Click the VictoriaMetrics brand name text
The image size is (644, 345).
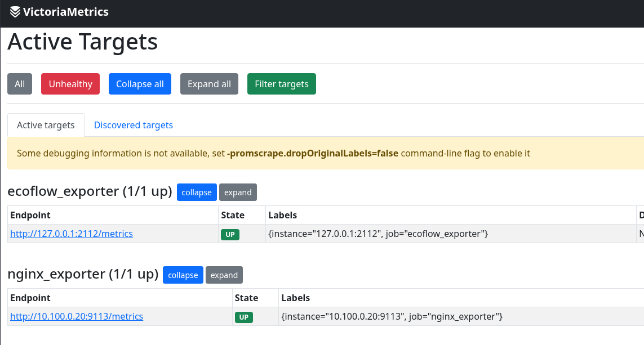coord(65,12)
